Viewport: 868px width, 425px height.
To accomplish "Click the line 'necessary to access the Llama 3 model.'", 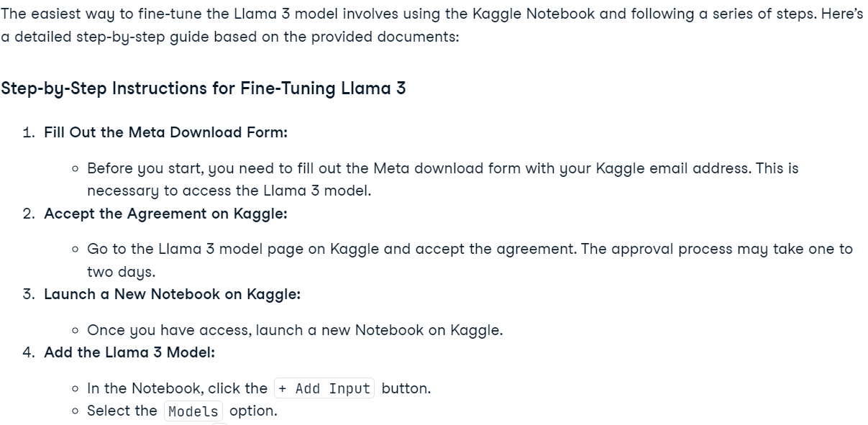I will (x=229, y=191).
